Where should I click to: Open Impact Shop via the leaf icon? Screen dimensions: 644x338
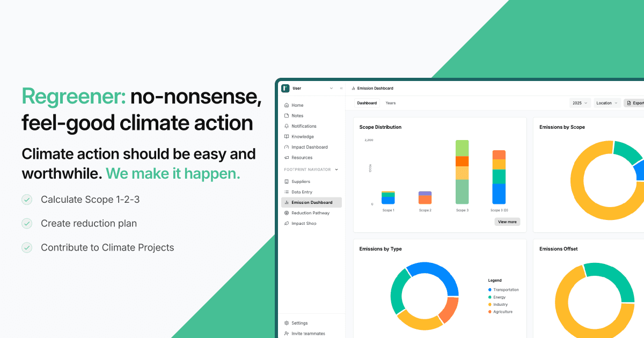point(287,223)
